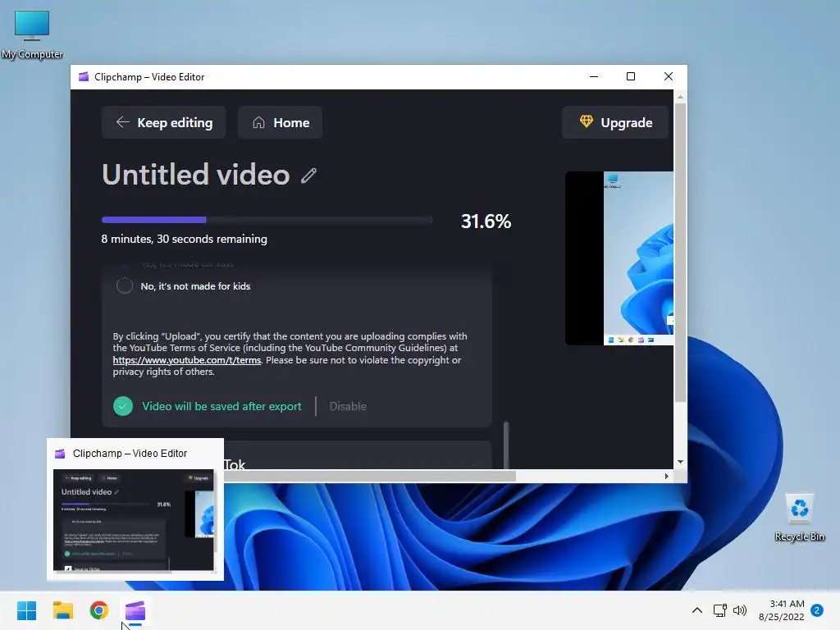Click the Upgrade diamond button
The height and width of the screenshot is (630, 840).
(x=615, y=123)
